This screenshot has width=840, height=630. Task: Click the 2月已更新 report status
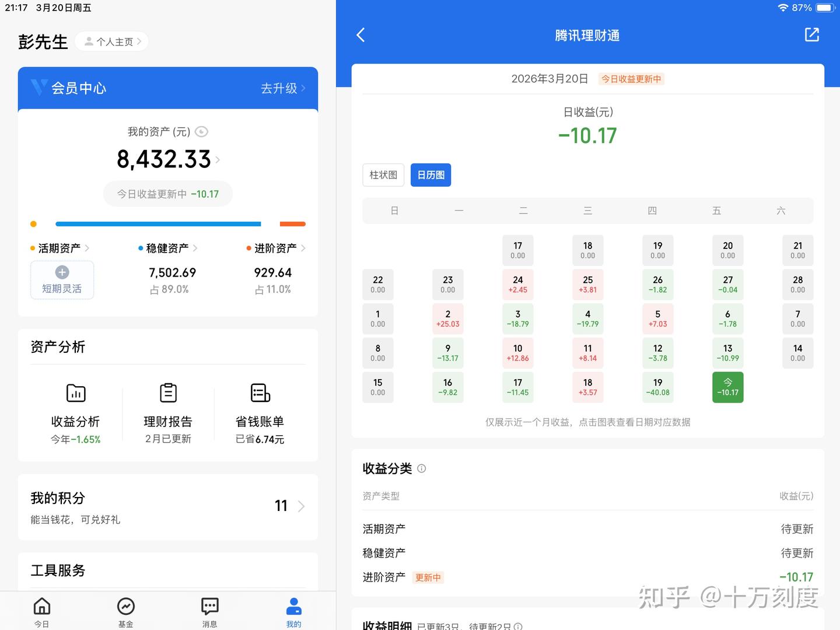click(x=168, y=439)
